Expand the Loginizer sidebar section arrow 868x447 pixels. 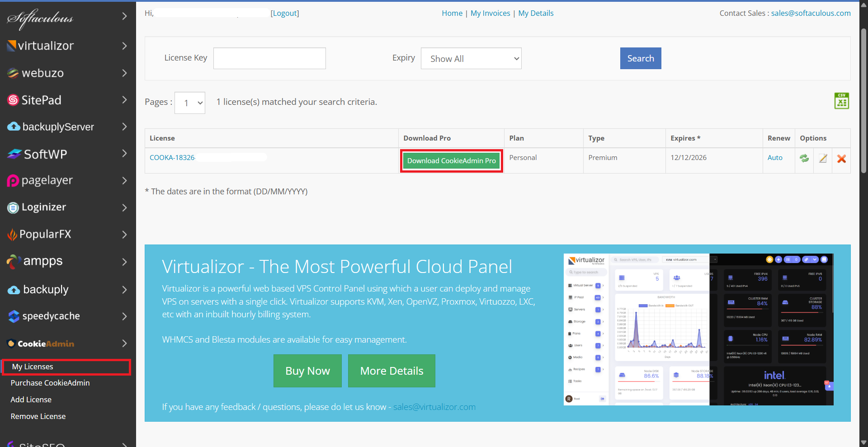[124, 207]
